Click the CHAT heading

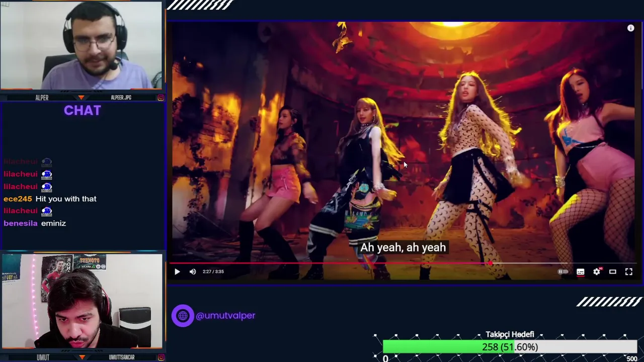point(83,111)
